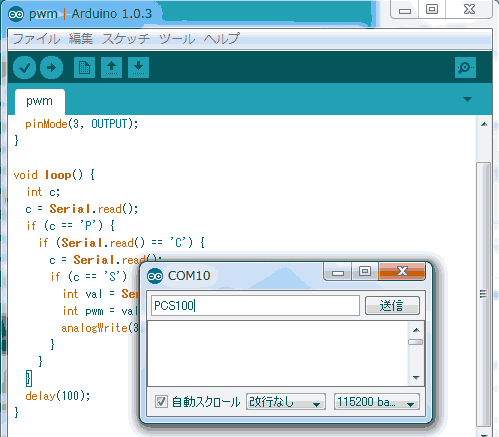Toggle the 自動スクロール checkbox

(161, 402)
